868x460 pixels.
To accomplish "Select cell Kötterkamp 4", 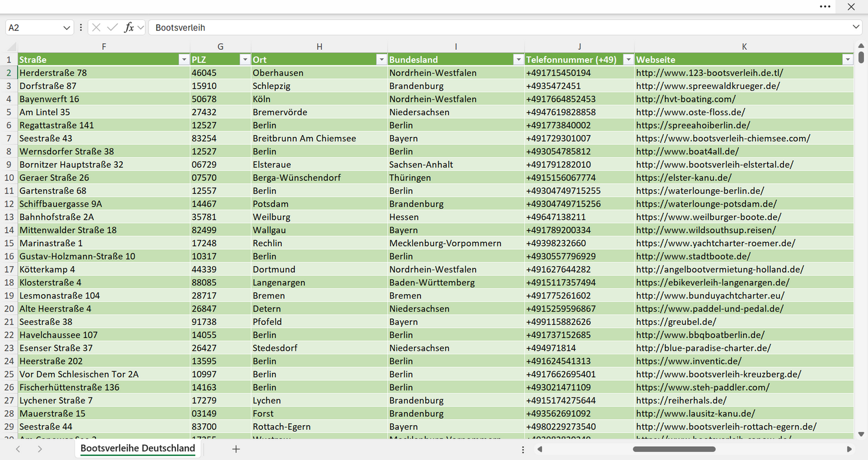I will tap(104, 270).
